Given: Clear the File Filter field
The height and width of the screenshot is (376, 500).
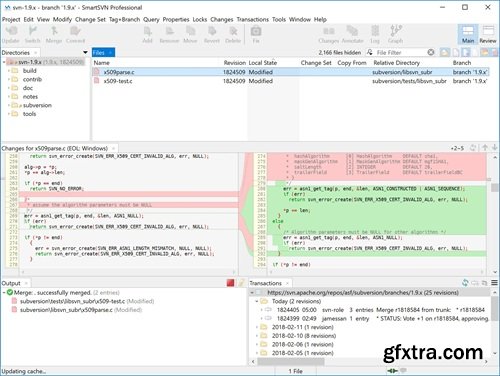Looking at the screenshot, I should click(x=431, y=52).
